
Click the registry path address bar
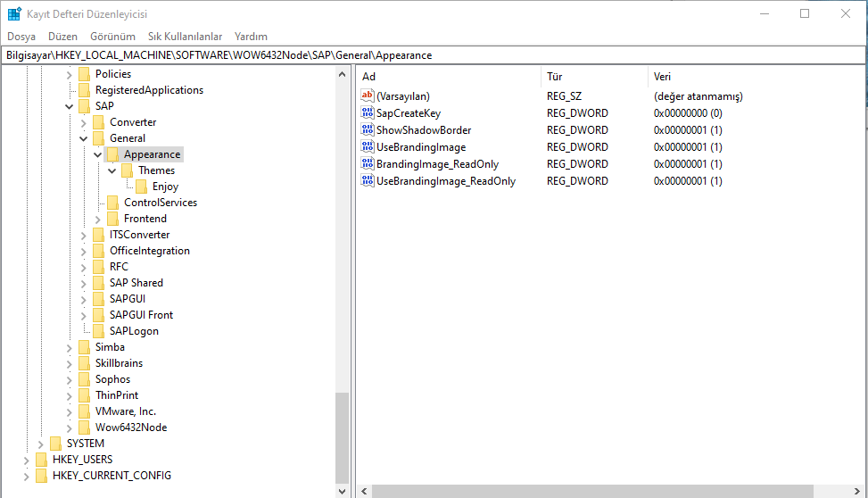[x=434, y=55]
